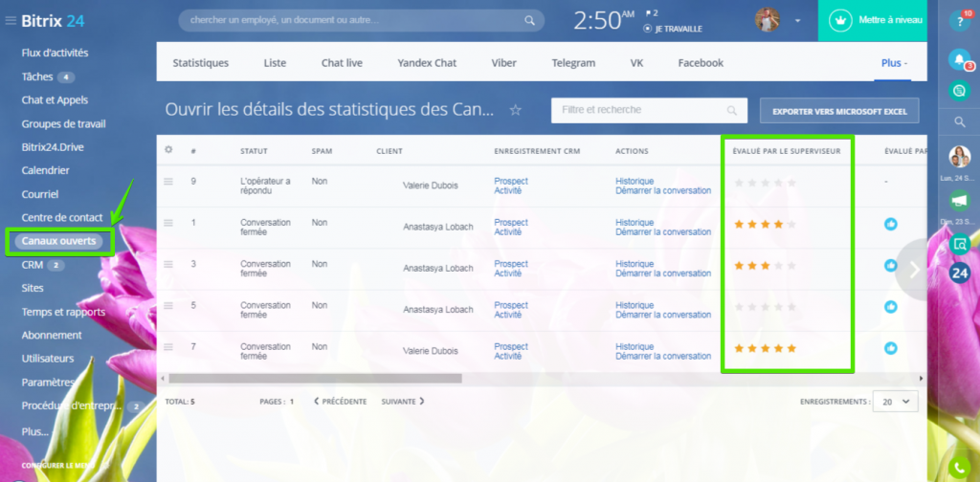Rate row 9 with a supervisor star
The image size is (980, 482).
(x=765, y=183)
